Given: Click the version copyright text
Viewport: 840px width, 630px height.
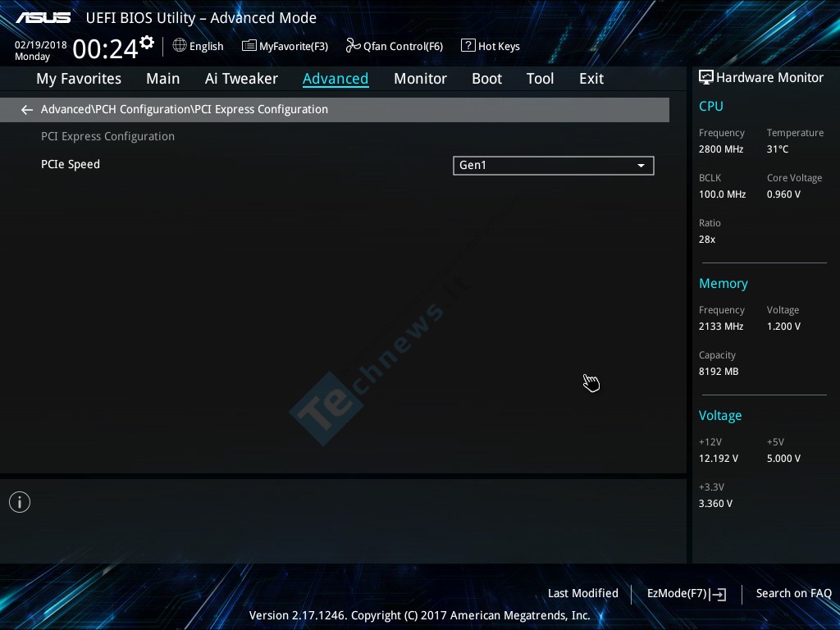Looking at the screenshot, I should tap(419, 615).
